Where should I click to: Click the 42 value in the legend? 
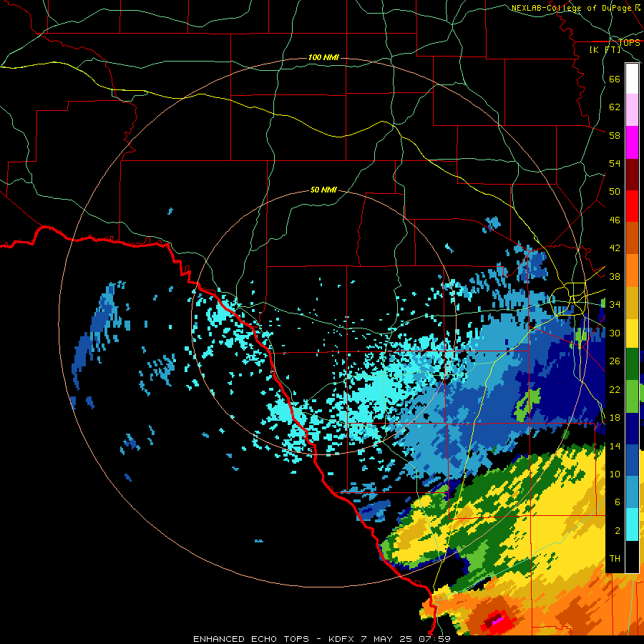(x=615, y=248)
